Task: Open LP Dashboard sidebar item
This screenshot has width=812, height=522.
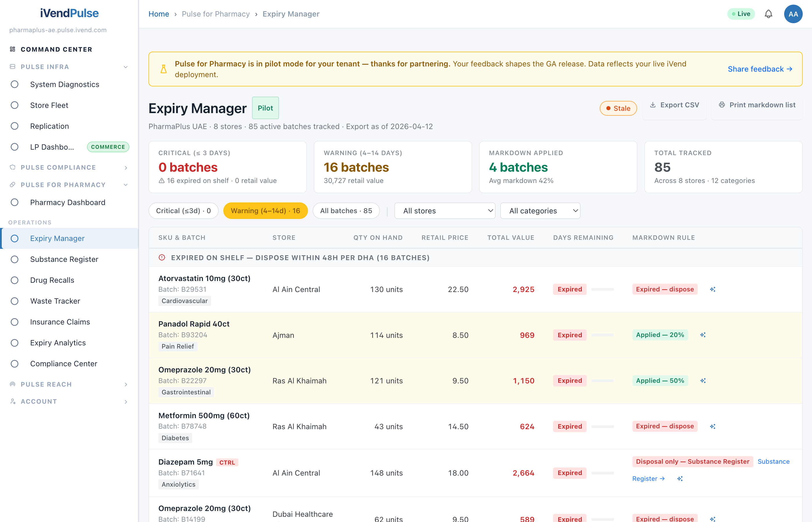Action: click(x=69, y=147)
